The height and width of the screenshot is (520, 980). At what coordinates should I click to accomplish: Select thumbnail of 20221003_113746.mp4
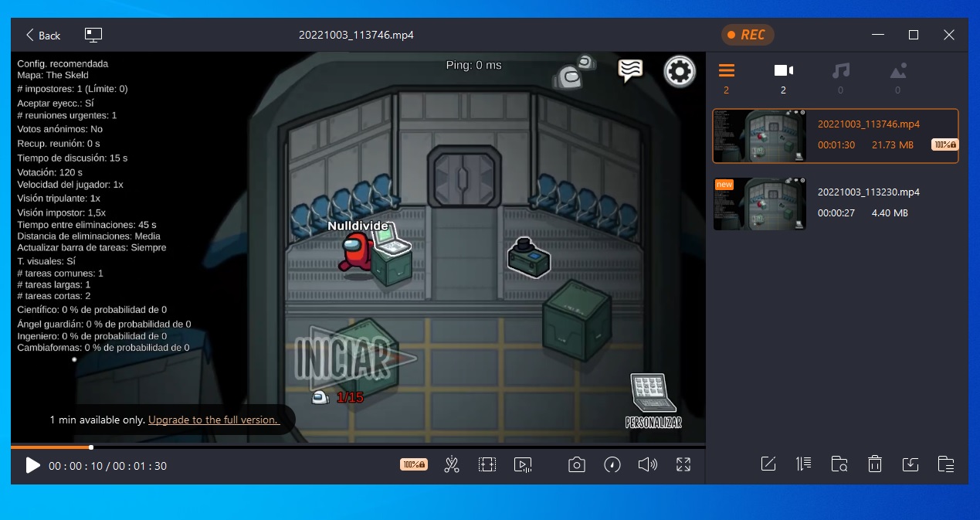pos(759,136)
